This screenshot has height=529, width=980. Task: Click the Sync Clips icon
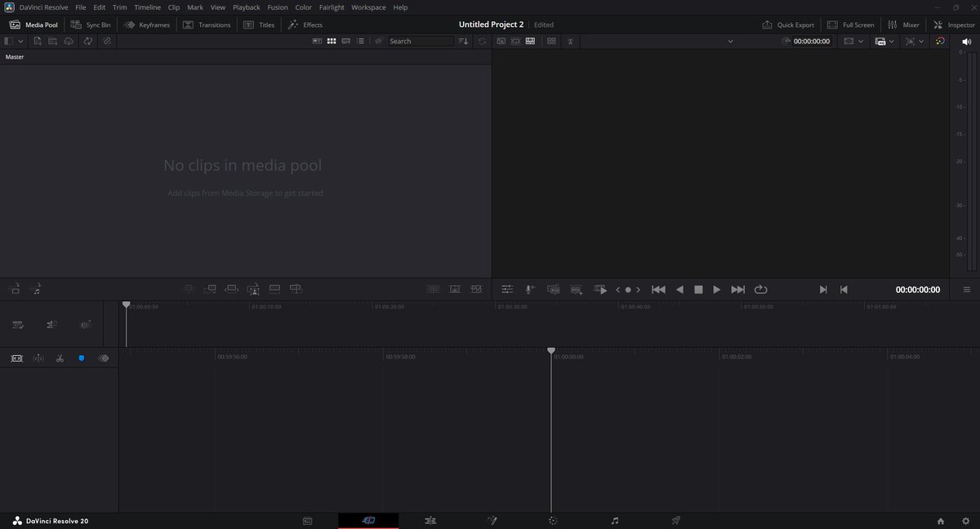click(88, 41)
